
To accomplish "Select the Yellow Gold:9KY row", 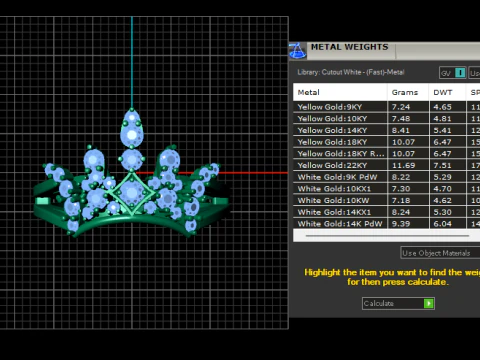I will tap(387, 107).
